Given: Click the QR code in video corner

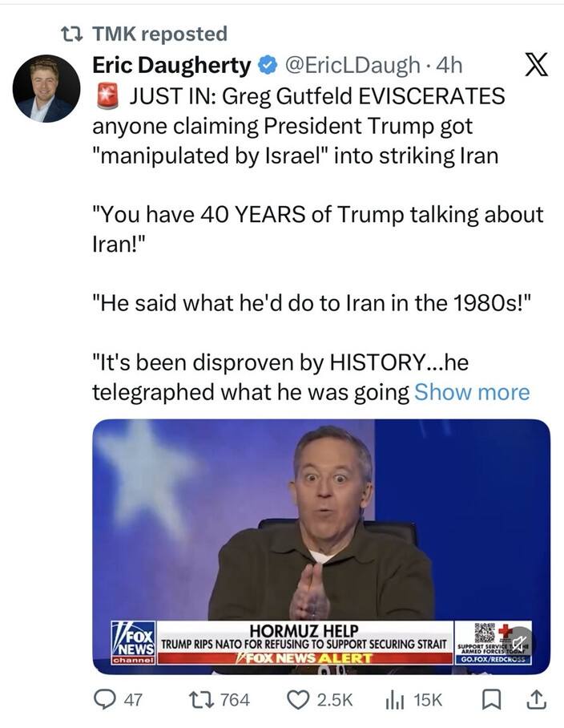Looking at the screenshot, I should click(484, 633).
